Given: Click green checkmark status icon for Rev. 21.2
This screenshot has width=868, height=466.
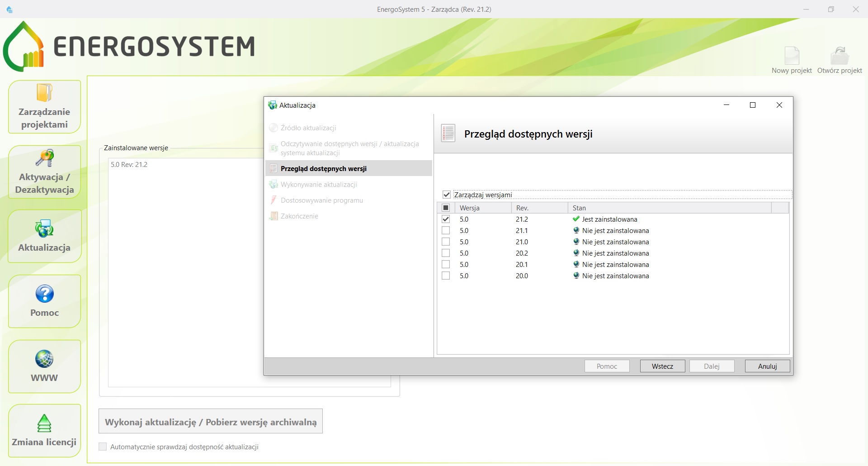Looking at the screenshot, I should click(x=576, y=219).
